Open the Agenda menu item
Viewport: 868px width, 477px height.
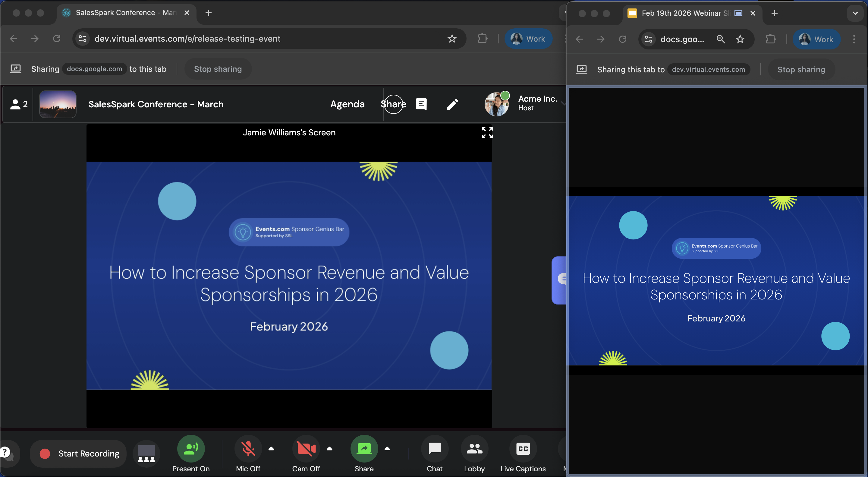[x=347, y=104]
